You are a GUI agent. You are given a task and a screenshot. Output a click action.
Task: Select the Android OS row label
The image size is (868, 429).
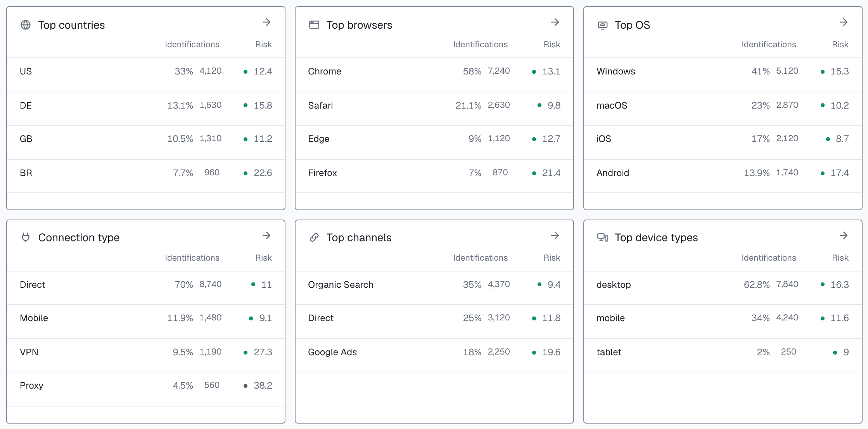(x=613, y=173)
